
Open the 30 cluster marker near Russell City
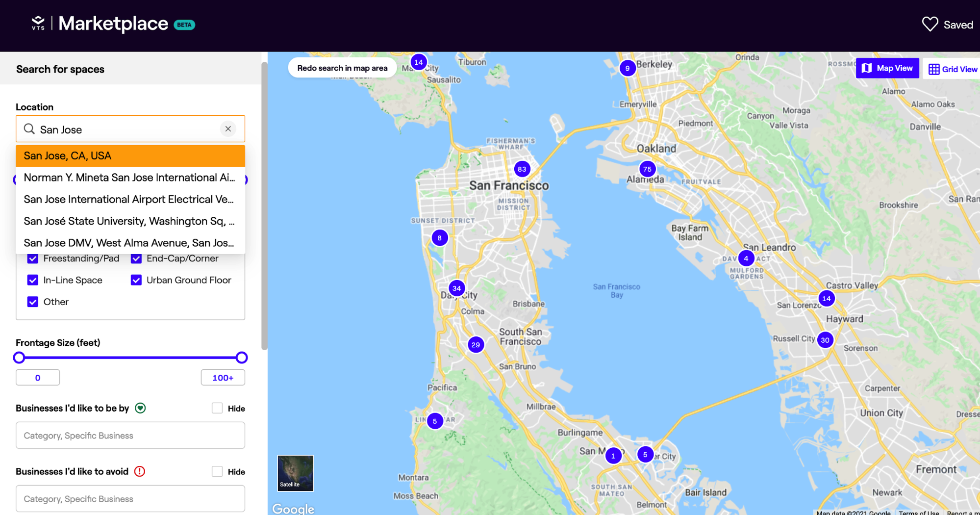[x=826, y=340]
